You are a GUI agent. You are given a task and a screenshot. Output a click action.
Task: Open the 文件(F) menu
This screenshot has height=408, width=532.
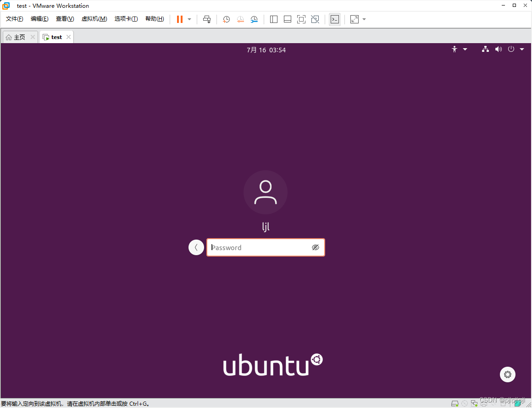[15, 19]
